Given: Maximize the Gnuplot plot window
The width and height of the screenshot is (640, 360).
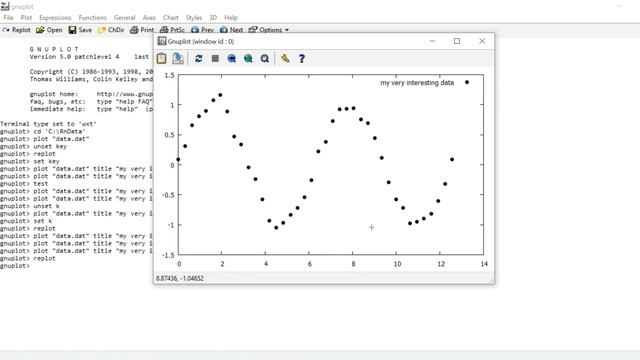Looking at the screenshot, I should [457, 41].
